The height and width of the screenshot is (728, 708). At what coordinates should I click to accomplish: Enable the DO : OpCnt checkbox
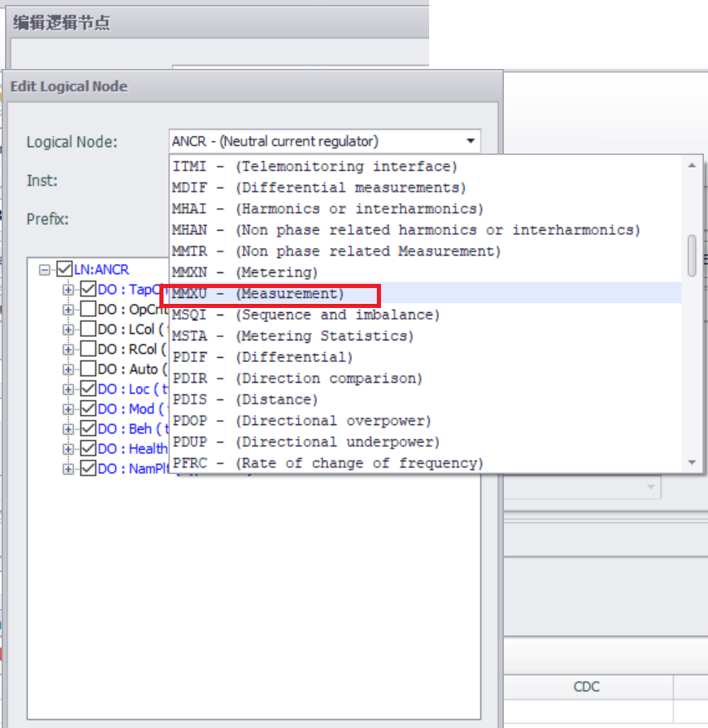pos(88,310)
